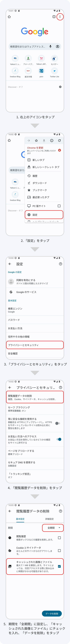Uncheck キャッシュされた画像とファイル checkbox
The width and height of the screenshot is (70, 644).
[x=59, y=566]
